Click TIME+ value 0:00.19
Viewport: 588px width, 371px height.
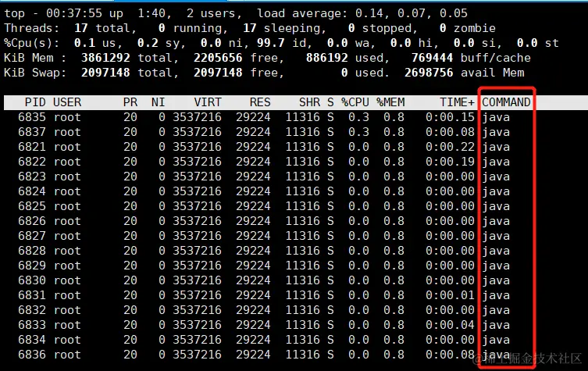tap(450, 162)
